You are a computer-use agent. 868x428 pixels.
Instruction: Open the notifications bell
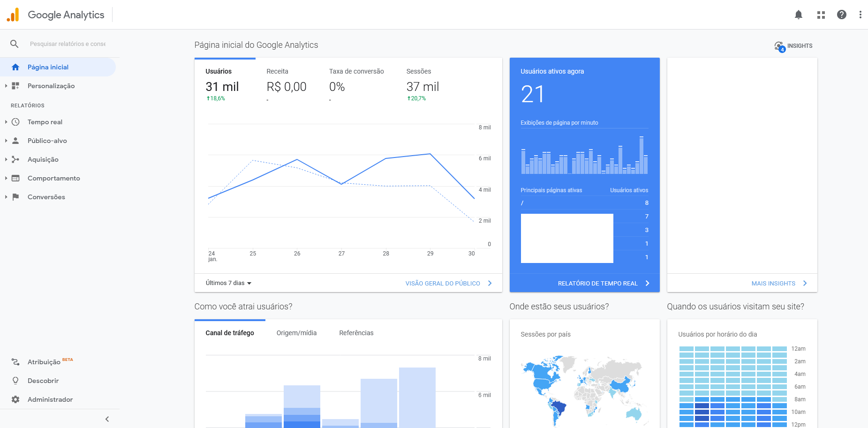[x=798, y=15]
